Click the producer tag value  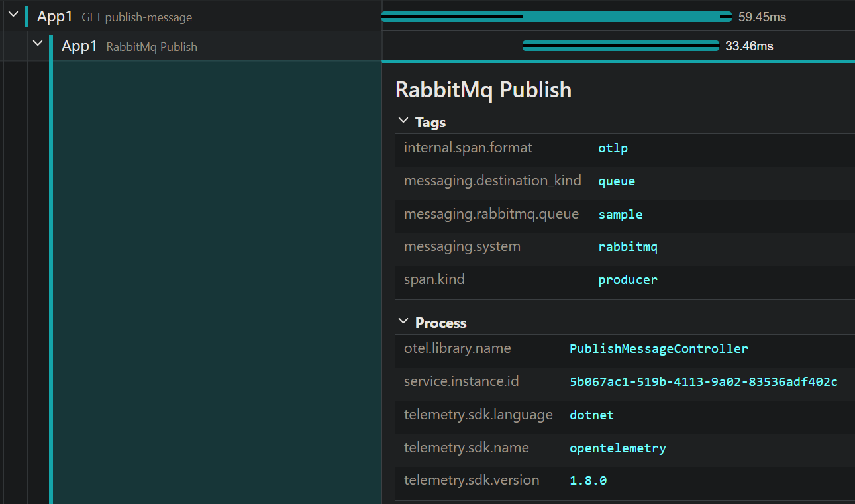pos(628,280)
